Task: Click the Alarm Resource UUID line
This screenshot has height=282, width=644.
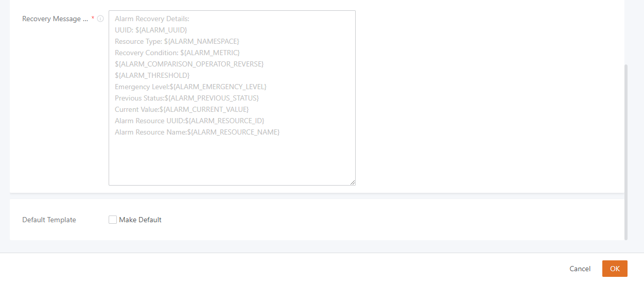Action: [189, 121]
